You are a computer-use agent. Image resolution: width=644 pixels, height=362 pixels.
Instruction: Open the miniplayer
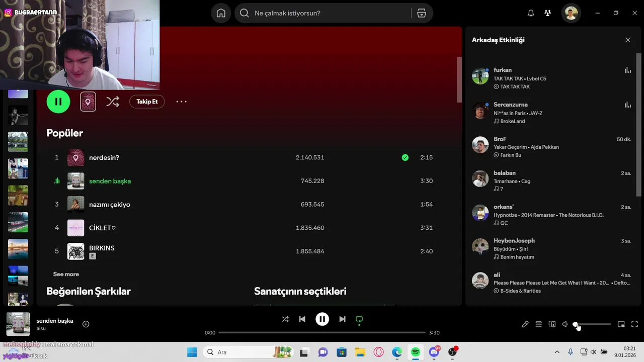tap(621, 324)
